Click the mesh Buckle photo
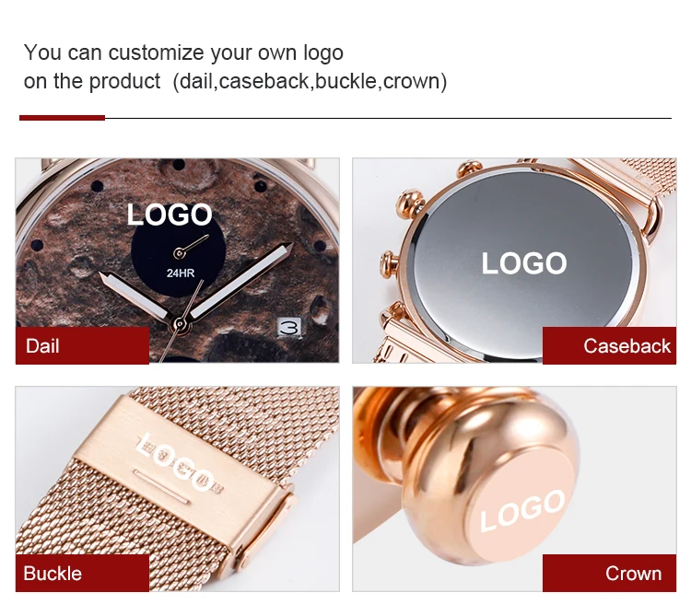This screenshot has height=616, width=691. coord(177,489)
